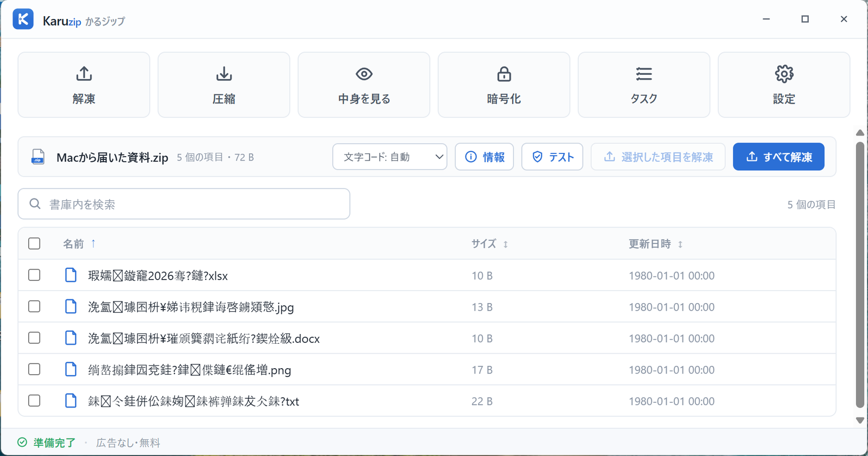Check the box for the .xlsx file
Screen dimensions: 868x456
pos(34,275)
